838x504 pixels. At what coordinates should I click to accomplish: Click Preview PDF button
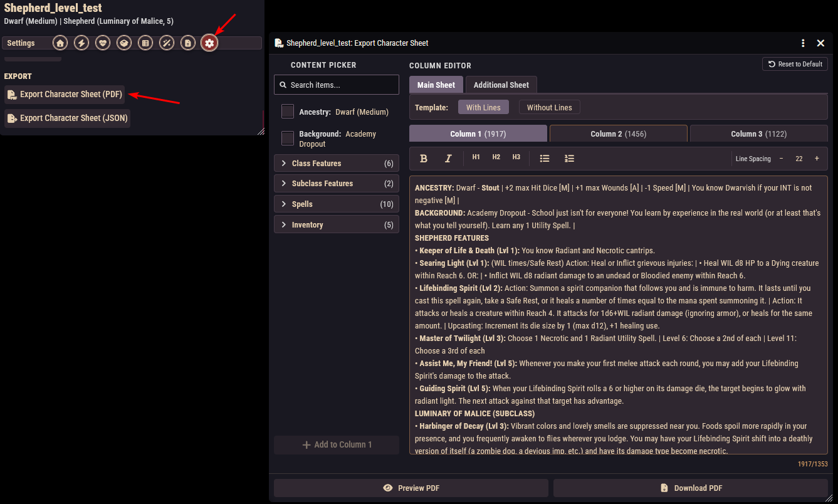point(411,488)
